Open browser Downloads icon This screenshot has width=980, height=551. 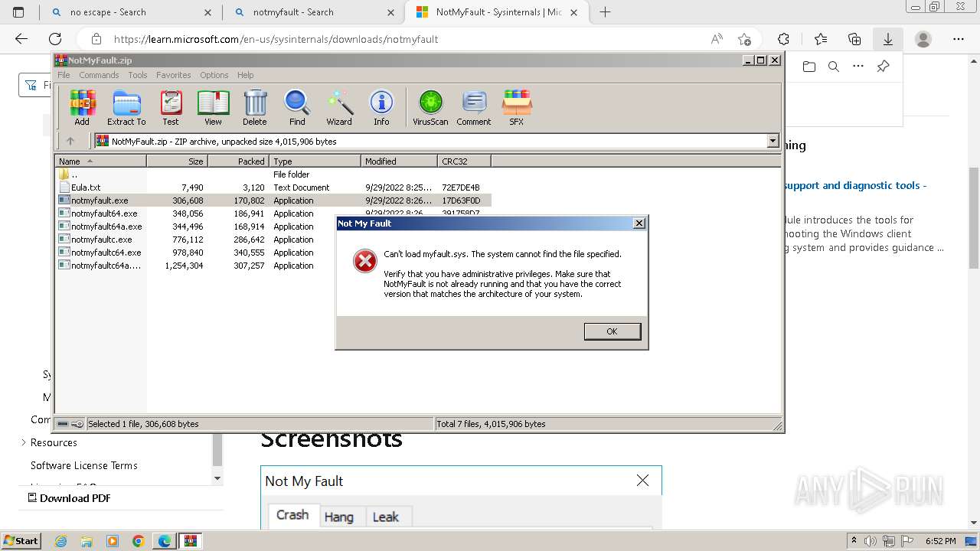(888, 39)
